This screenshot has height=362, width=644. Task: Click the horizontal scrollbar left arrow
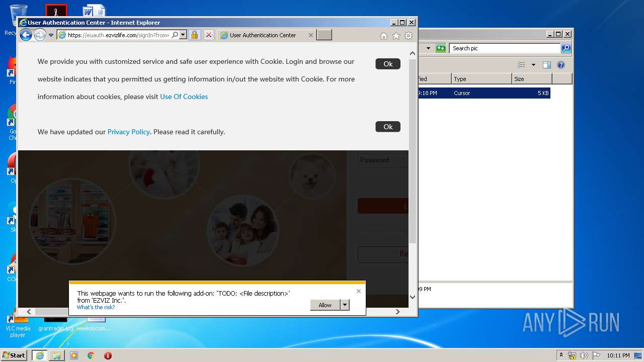click(29, 312)
